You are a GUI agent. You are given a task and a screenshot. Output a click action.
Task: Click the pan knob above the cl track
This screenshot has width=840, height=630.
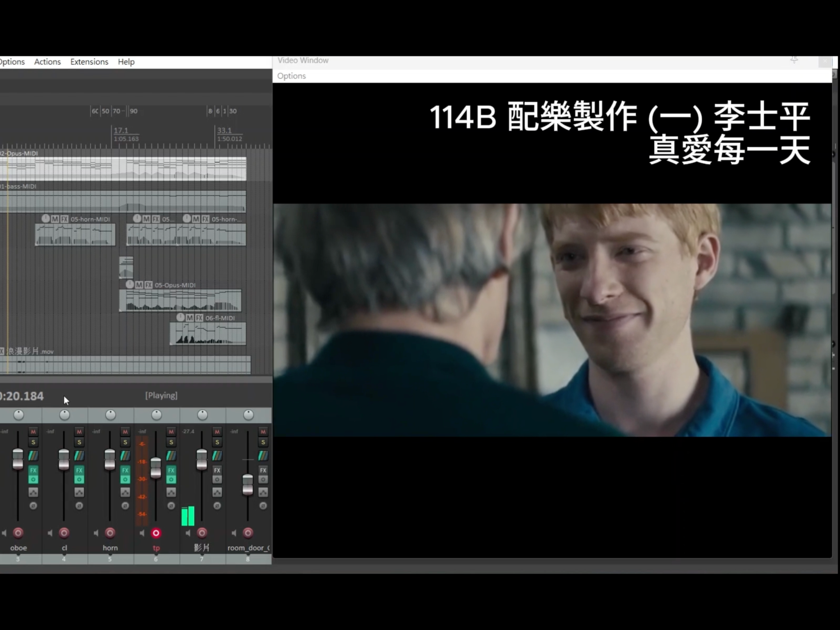point(64,415)
